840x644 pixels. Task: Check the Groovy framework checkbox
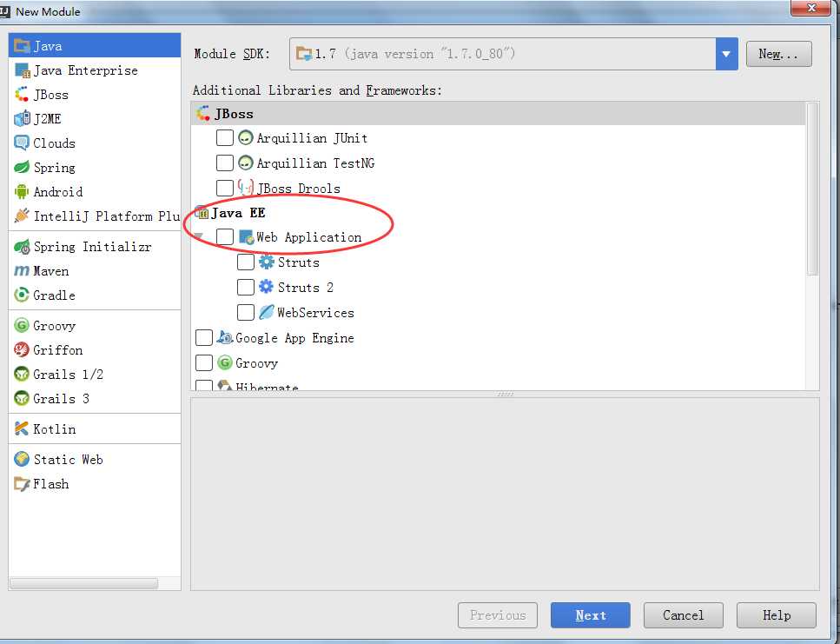click(x=204, y=362)
